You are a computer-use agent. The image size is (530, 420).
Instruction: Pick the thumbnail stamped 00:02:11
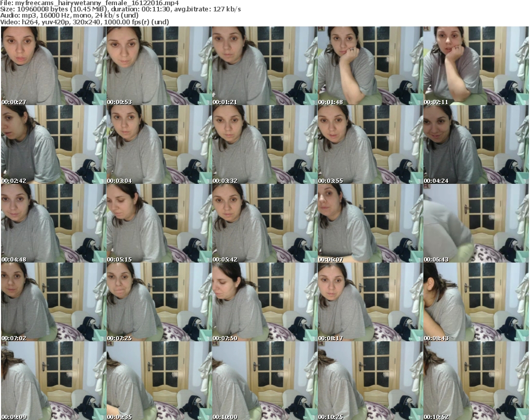point(476,66)
